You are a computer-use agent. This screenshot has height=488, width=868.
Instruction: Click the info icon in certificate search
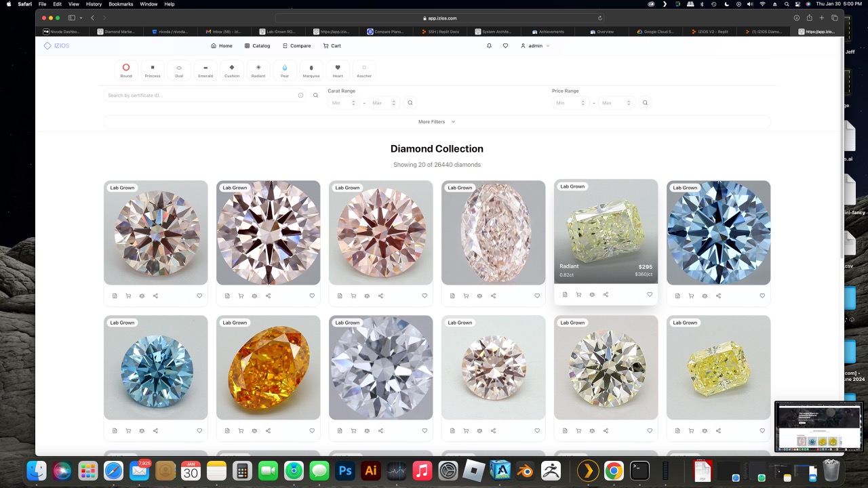(x=300, y=96)
